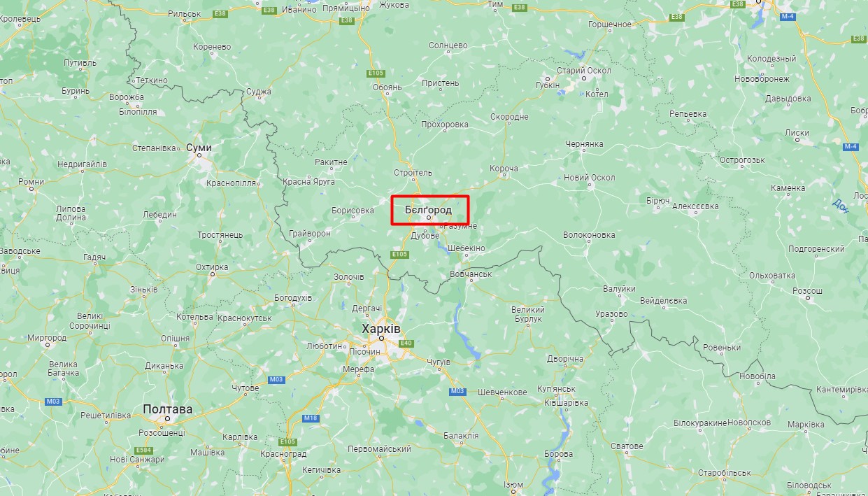The image size is (868, 496).
Task: Click the M03 shield near Решетилівка
Action: point(52,401)
